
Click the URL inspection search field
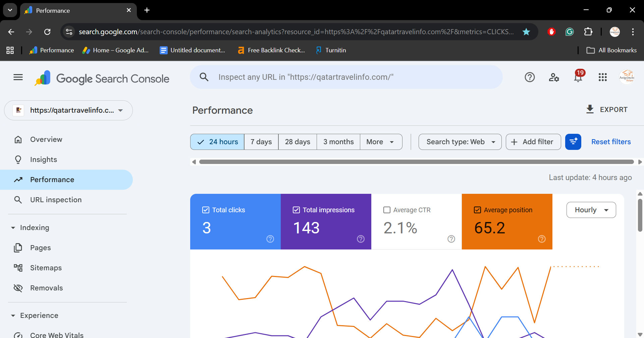click(x=346, y=77)
